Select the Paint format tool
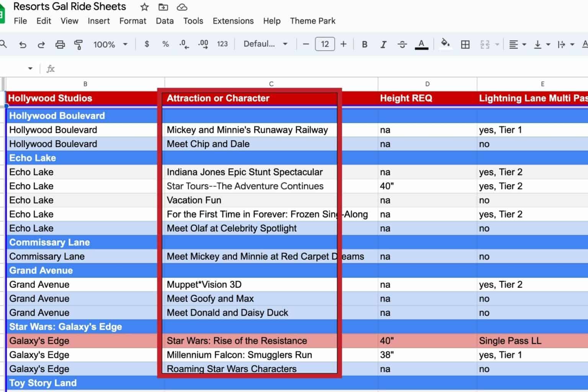Screen dimensions: 588x392 coord(78,44)
